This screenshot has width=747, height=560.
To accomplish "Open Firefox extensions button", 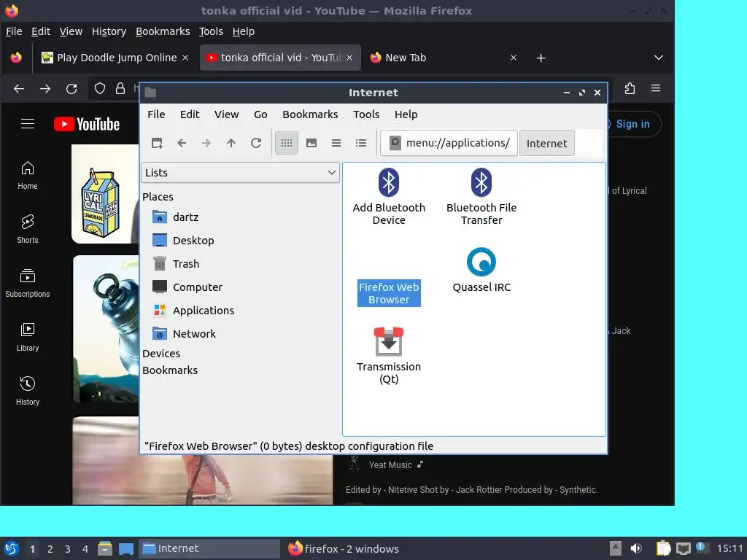I will click(x=630, y=88).
